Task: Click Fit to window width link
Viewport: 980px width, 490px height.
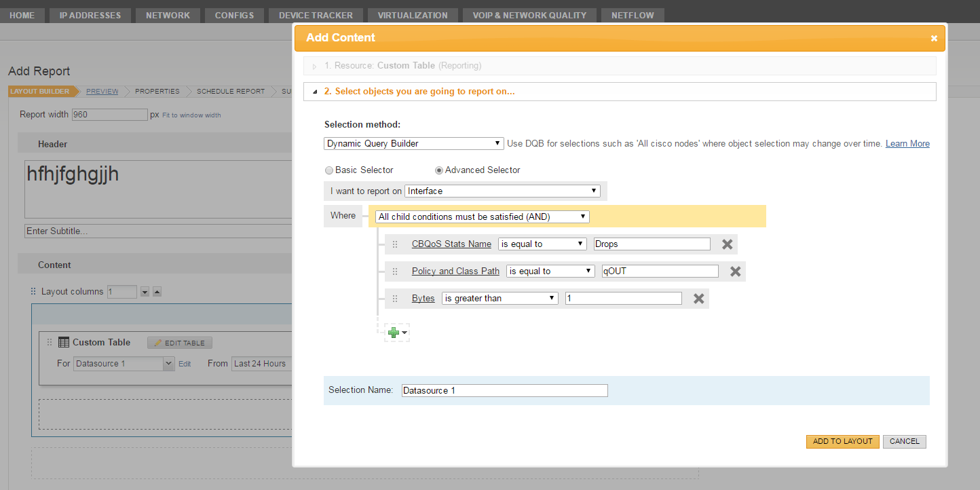Action: point(191,115)
